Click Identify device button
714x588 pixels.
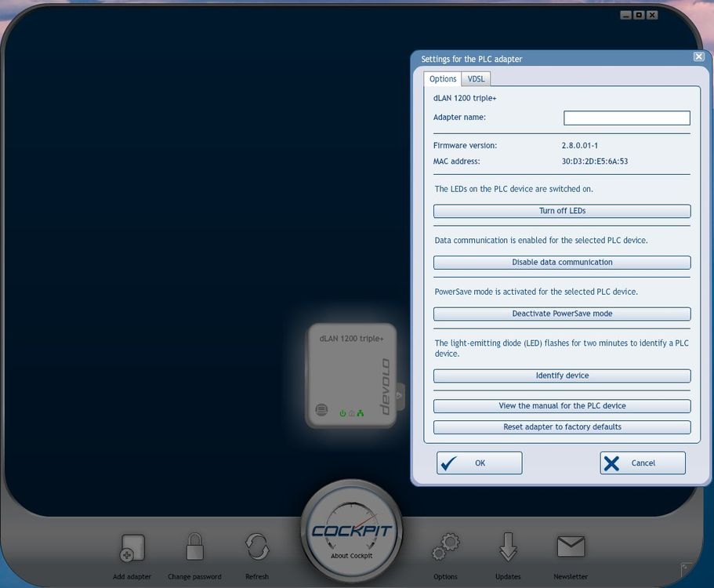pyautogui.click(x=562, y=376)
